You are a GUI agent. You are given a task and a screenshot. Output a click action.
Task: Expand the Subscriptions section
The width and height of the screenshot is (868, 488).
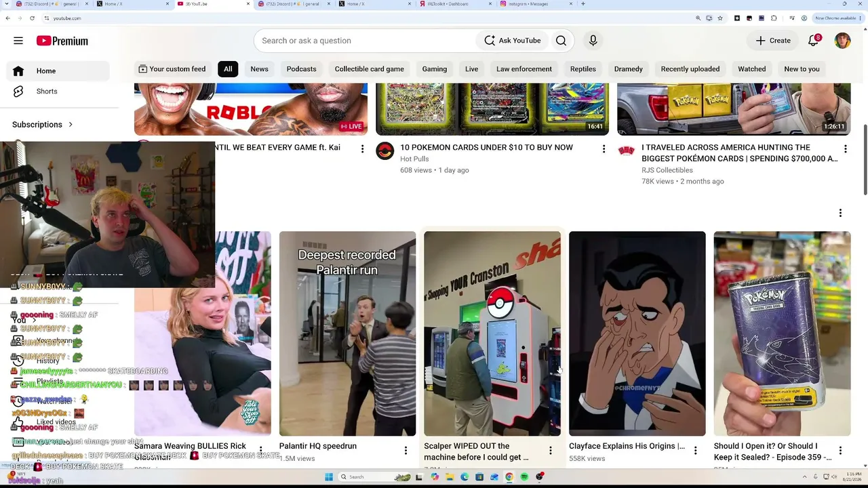click(43, 125)
